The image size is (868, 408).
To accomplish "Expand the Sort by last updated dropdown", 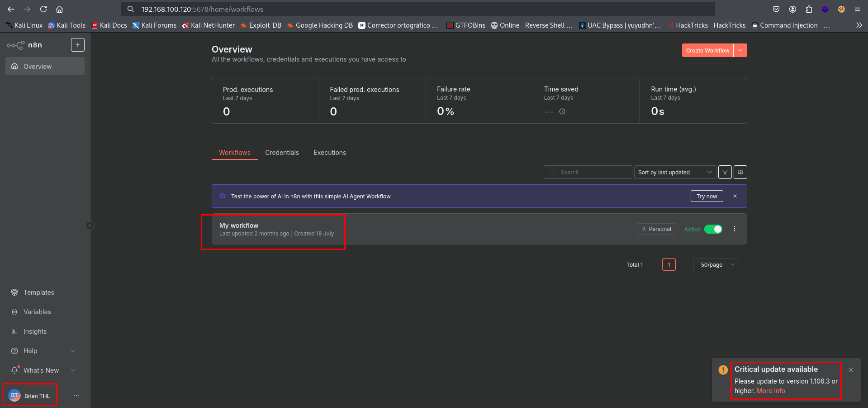I will (x=675, y=172).
